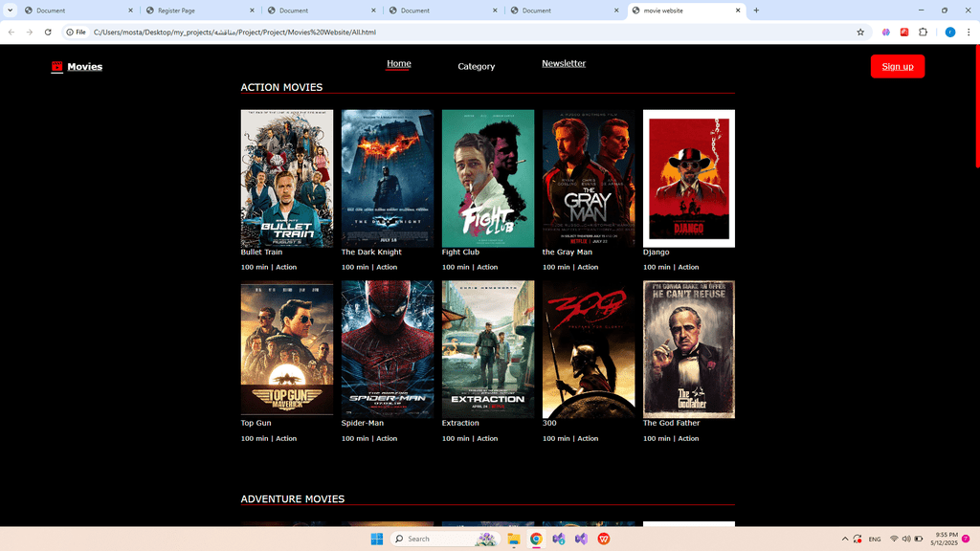
Task: Open File Explorer from the taskbar
Action: [514, 539]
